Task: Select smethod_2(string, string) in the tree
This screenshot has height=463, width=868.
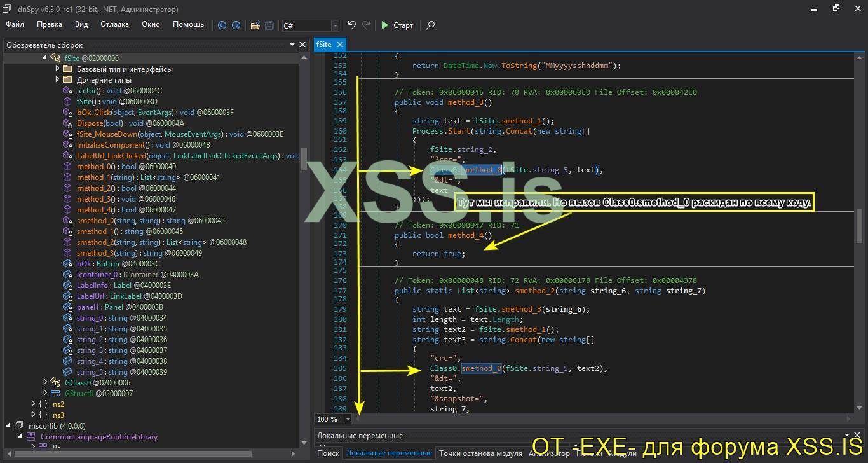Action: point(161,242)
